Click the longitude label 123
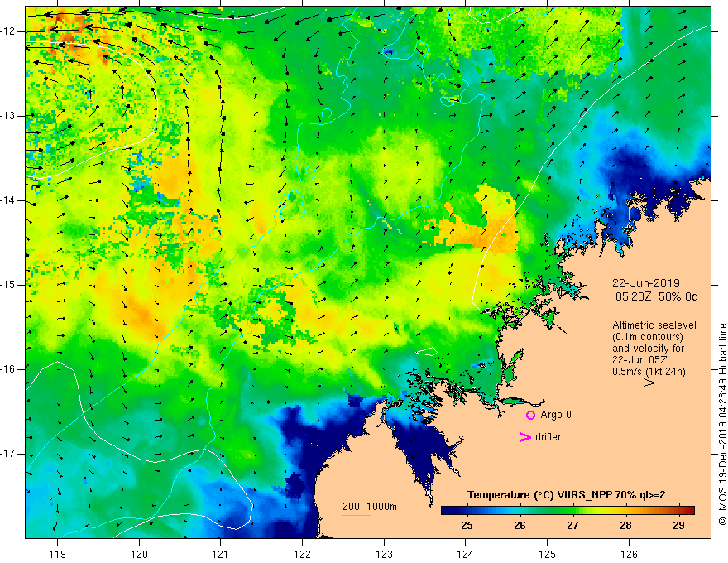This screenshot has height=563, width=728. (384, 554)
